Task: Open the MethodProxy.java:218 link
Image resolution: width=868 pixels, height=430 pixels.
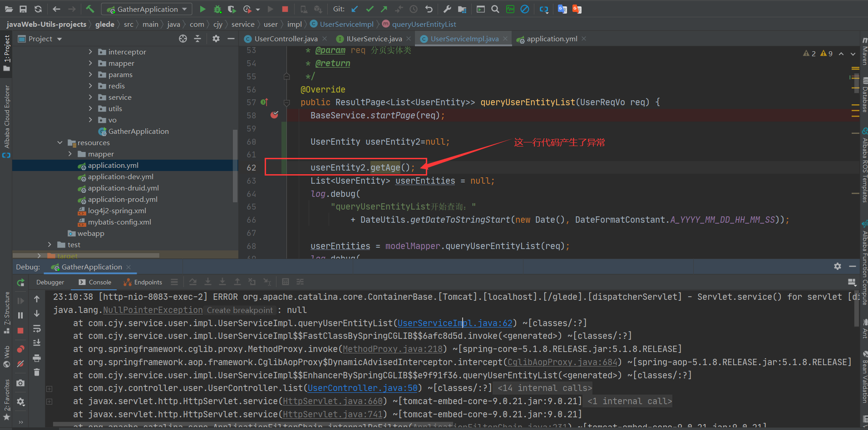Action: coord(393,349)
